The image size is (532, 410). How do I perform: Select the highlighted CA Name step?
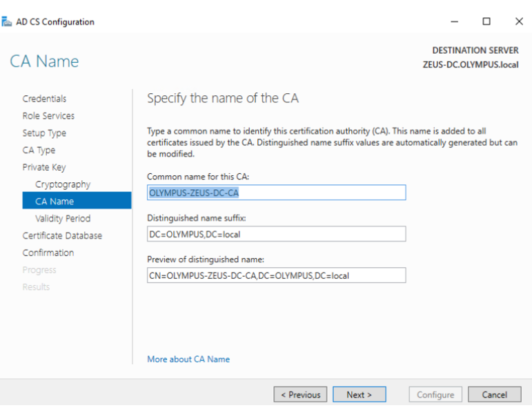pos(55,202)
